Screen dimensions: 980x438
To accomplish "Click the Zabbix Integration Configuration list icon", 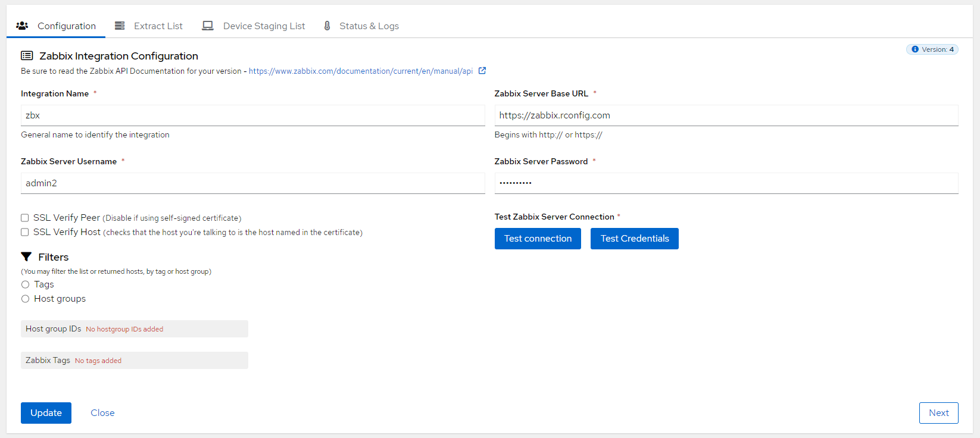I will 27,55.
